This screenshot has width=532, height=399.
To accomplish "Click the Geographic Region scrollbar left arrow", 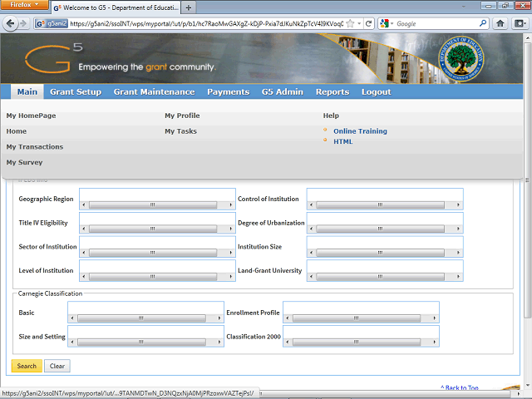I will 84,205.
